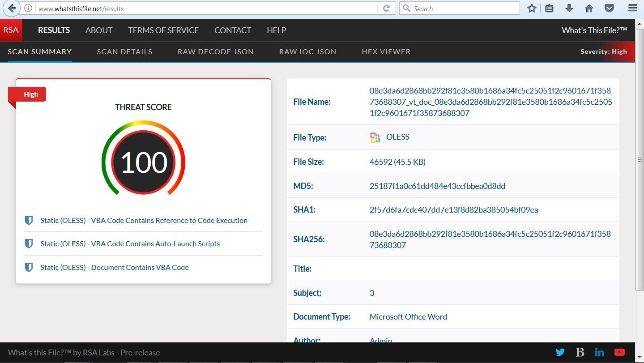Click the VBA Auto-Launch Scripts finding
The width and height of the screenshot is (644, 363).
[x=130, y=244]
